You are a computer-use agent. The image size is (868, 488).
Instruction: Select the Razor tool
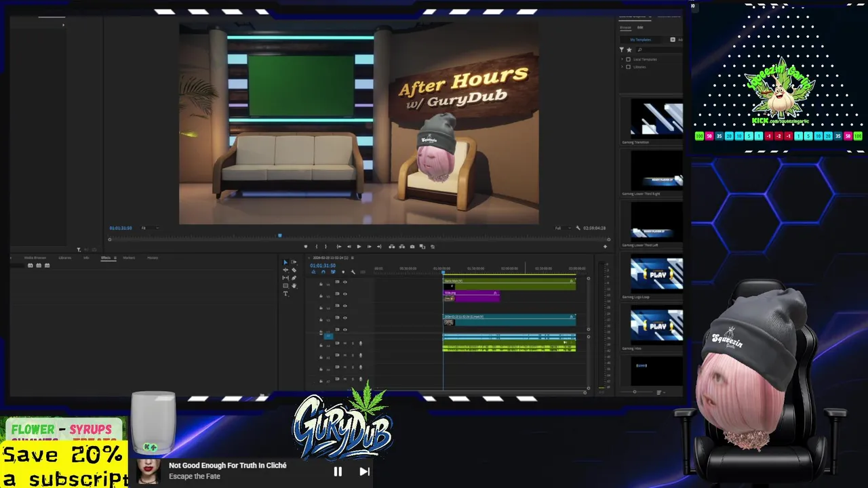[x=294, y=270]
